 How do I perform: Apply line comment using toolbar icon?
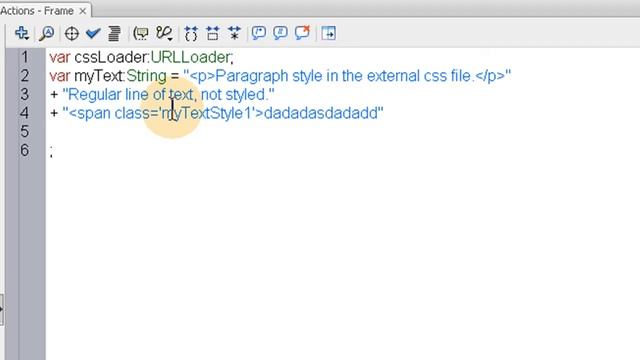click(x=280, y=33)
